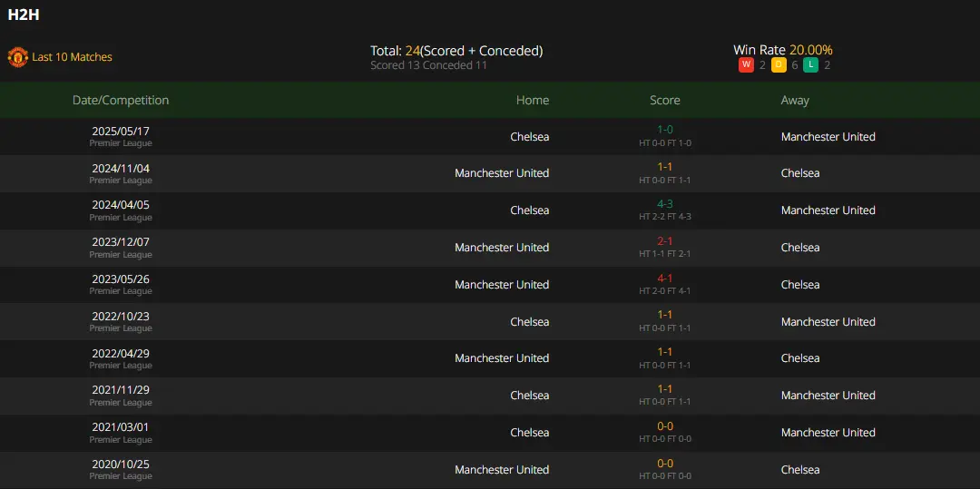
Task: Click the green L losses badge
Action: [810, 65]
